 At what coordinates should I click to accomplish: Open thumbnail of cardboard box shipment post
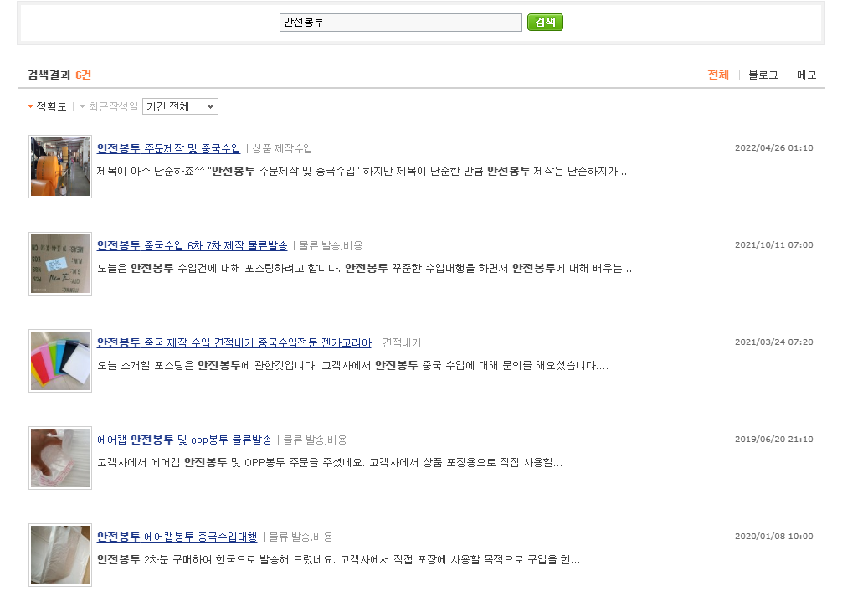(x=60, y=264)
